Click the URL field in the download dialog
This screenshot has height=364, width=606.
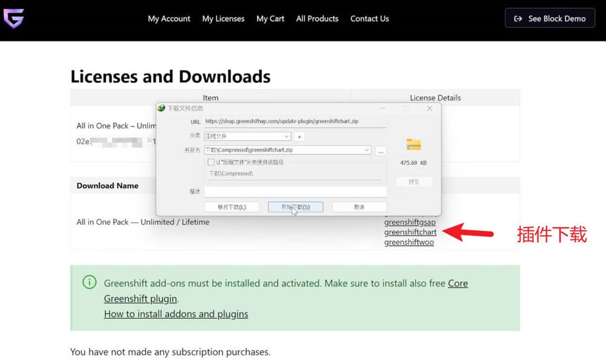[x=295, y=121]
